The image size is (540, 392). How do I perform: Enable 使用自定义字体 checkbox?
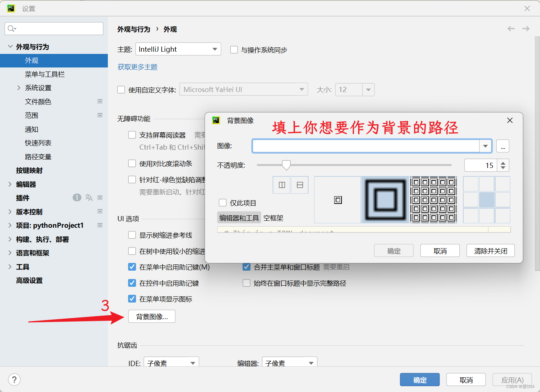point(121,89)
